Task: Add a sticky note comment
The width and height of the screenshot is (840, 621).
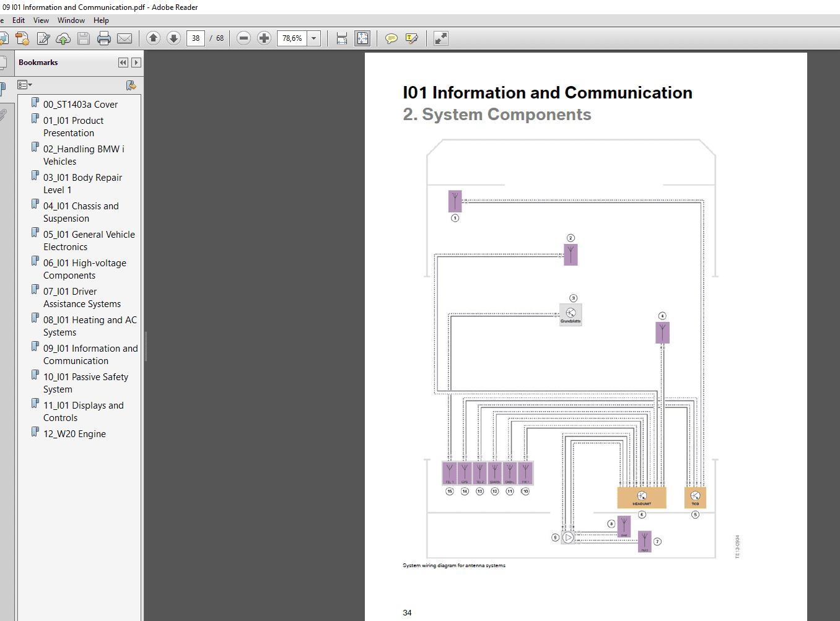Action: 392,38
